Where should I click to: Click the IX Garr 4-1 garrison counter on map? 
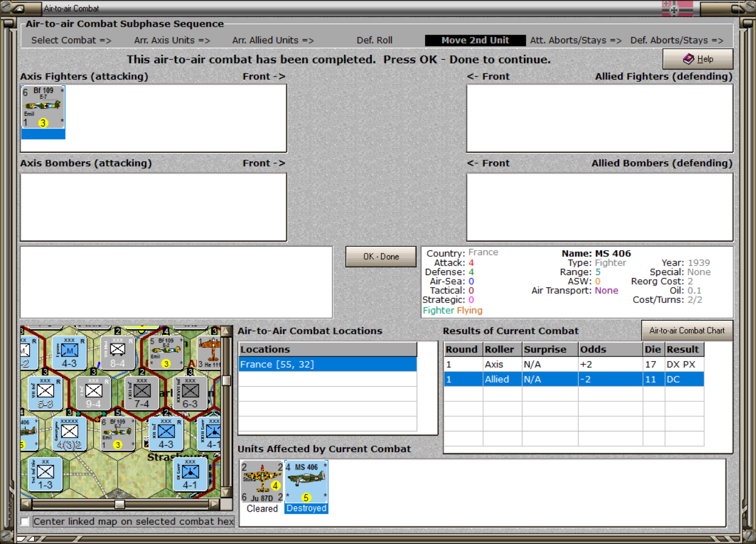pyautogui.click(x=190, y=474)
